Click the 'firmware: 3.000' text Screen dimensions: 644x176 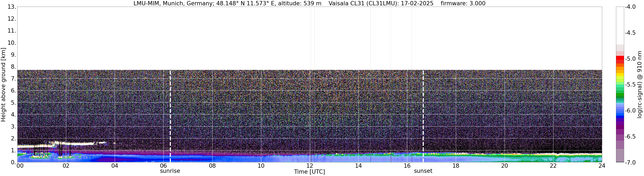pos(463,3)
